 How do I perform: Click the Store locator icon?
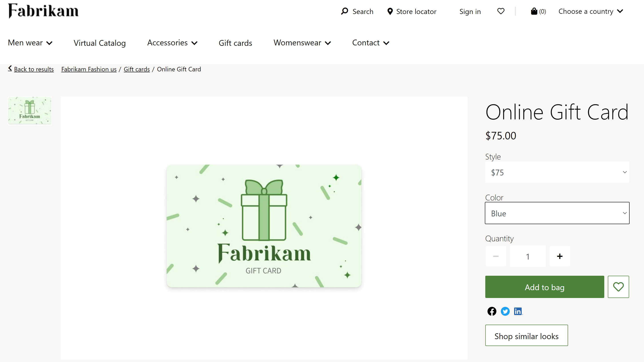[x=389, y=11]
